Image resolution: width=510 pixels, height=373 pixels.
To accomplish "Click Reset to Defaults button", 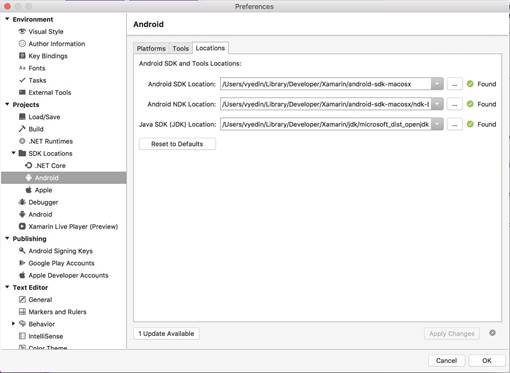I will coord(177,144).
